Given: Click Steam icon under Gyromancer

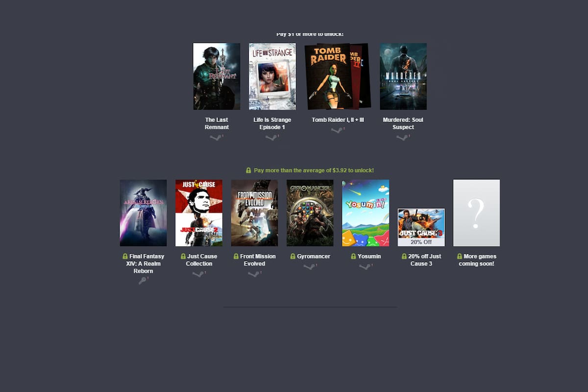Looking at the screenshot, I should (309, 267).
